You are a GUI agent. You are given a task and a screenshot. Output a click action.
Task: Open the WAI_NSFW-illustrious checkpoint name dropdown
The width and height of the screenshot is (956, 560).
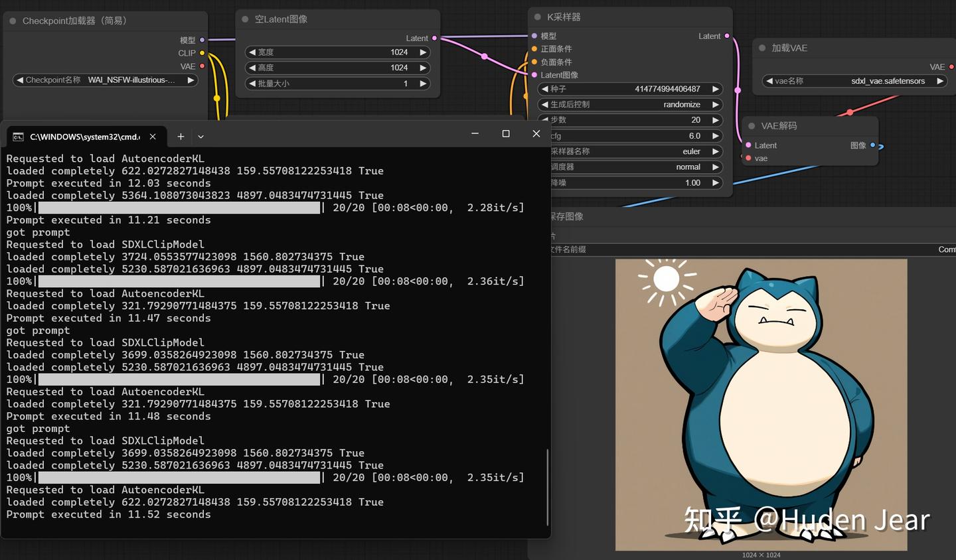pyautogui.click(x=106, y=80)
